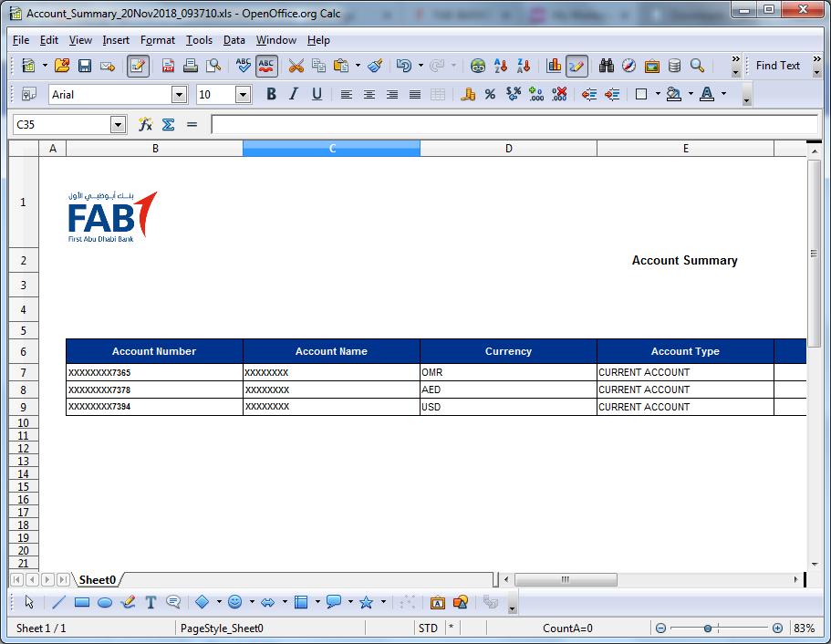Sort ascending A to Z
The height and width of the screenshot is (644, 831).
501,66
